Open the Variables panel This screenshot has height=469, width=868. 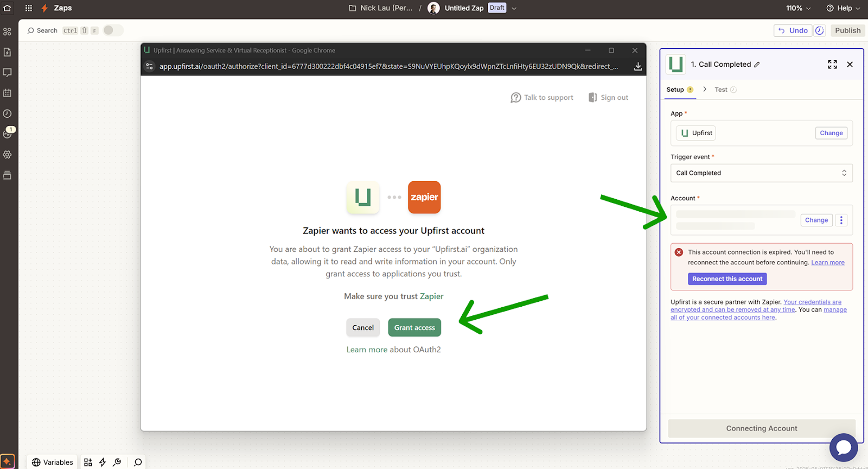pyautogui.click(x=52, y=462)
